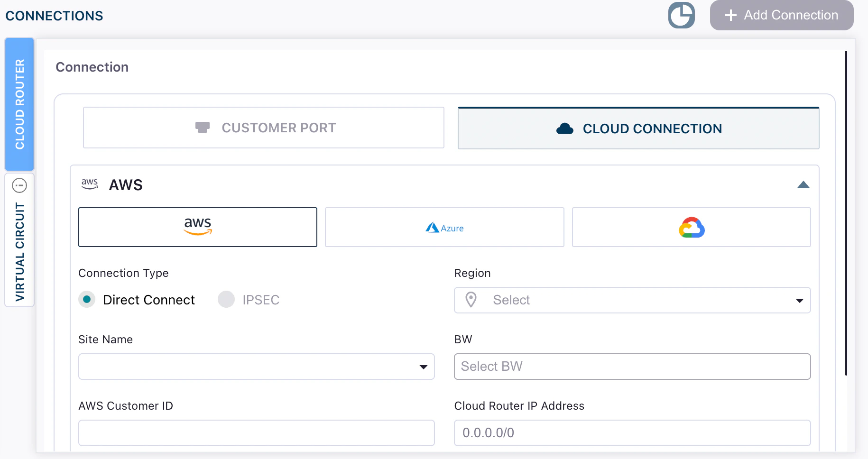
Task: Click the 'BW' field label
Action: tap(463, 340)
